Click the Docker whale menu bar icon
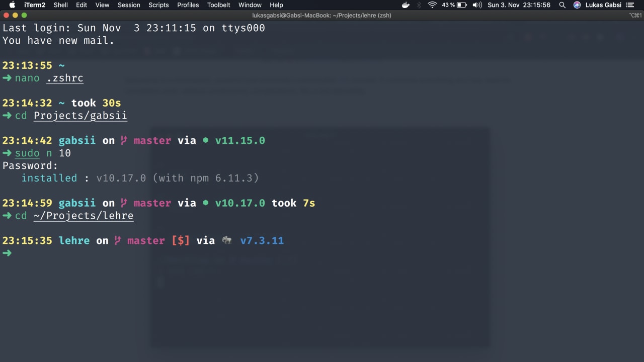The height and width of the screenshot is (362, 644). click(406, 5)
